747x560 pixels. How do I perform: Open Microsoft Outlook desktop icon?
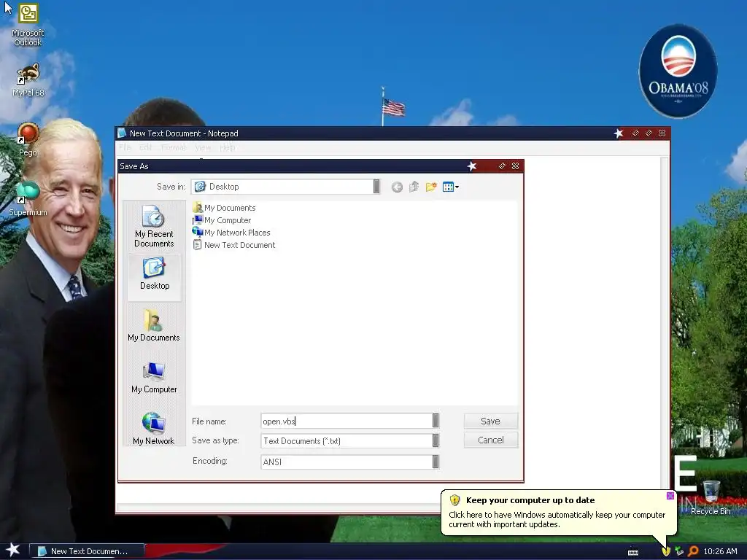[28, 25]
